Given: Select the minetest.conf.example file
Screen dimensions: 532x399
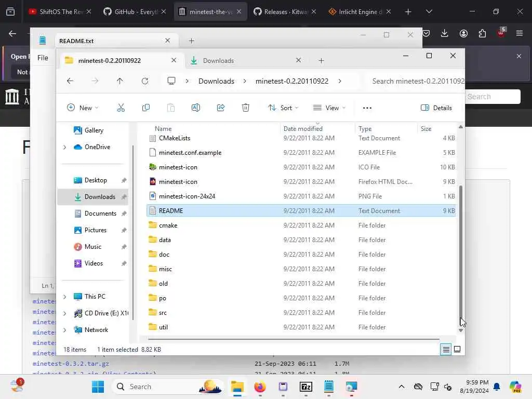Looking at the screenshot, I should pos(301,153).
